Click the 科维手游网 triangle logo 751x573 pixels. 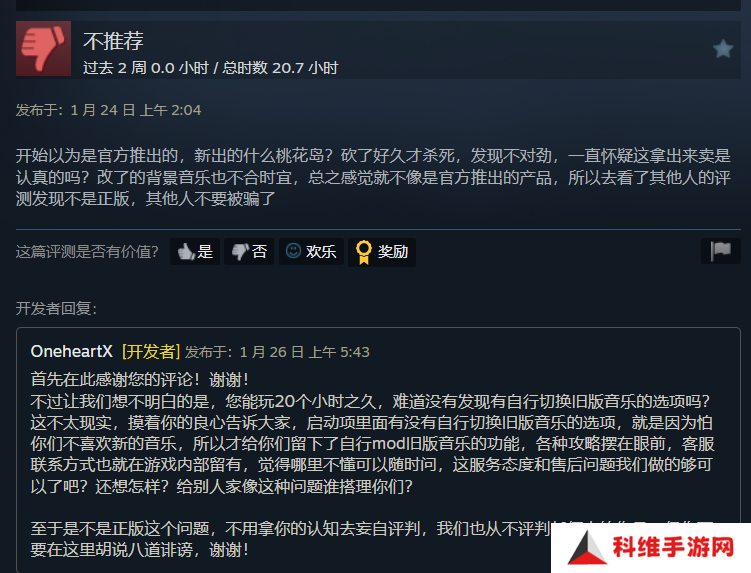pos(586,548)
